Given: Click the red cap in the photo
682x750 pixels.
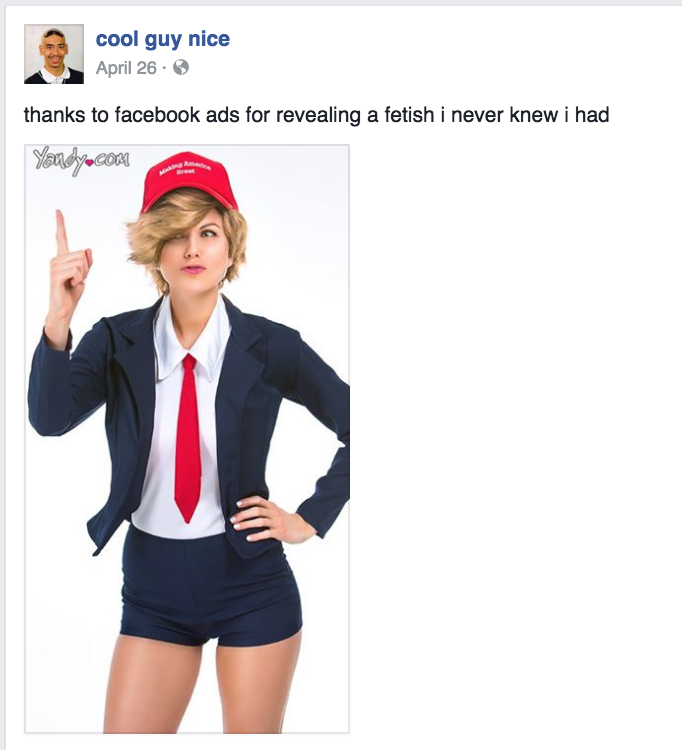Looking at the screenshot, I should pos(189,181).
